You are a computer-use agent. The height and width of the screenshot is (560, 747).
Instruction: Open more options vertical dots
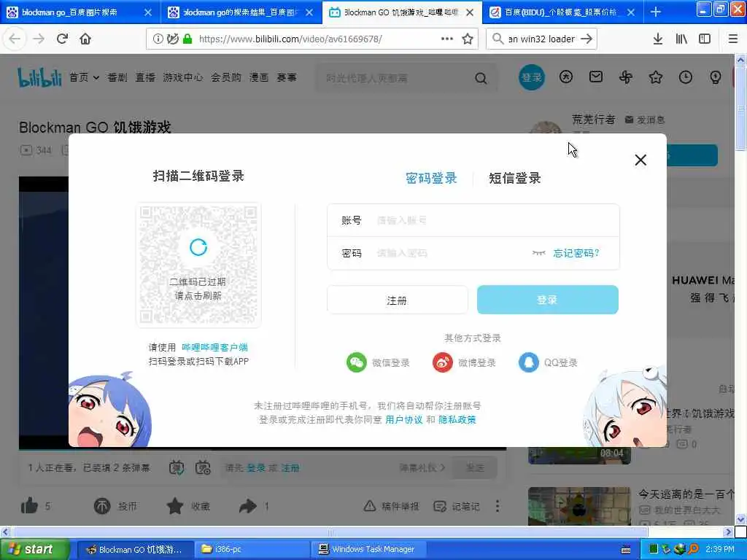coord(498,506)
